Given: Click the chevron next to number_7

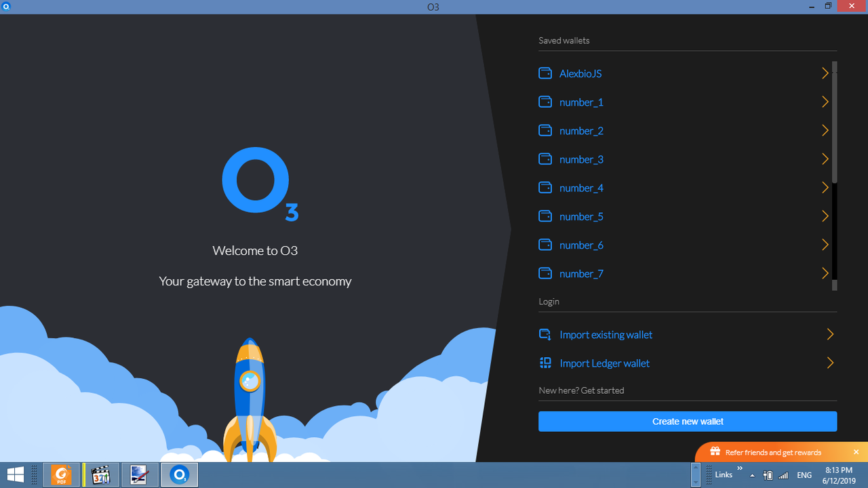Looking at the screenshot, I should tap(825, 273).
